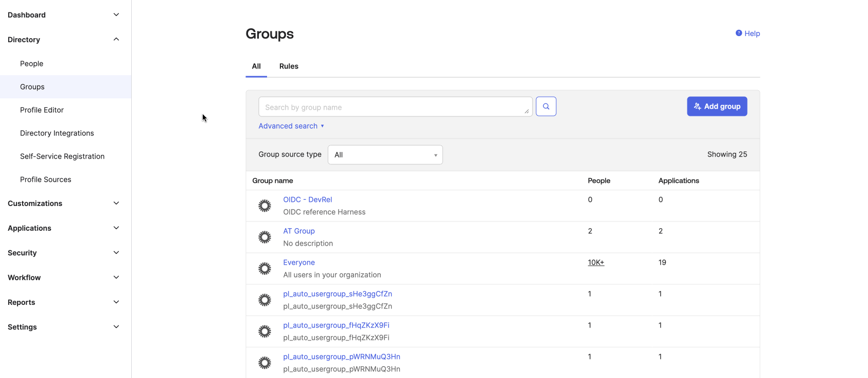
Task: Switch to the Rules tab
Action: tap(289, 66)
